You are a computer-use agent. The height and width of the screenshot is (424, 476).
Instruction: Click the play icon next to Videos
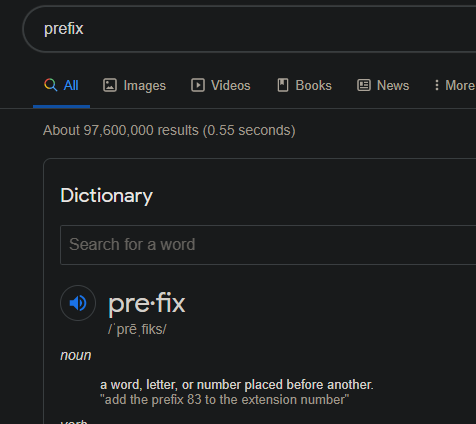198,85
